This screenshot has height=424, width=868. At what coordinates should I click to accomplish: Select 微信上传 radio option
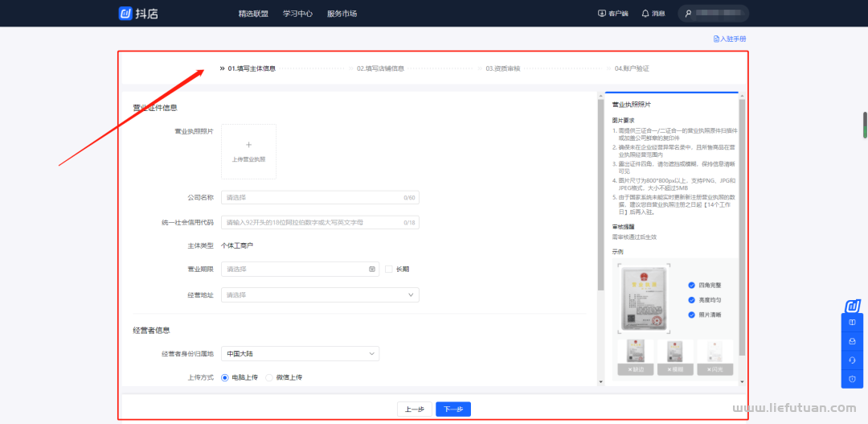[x=271, y=377]
